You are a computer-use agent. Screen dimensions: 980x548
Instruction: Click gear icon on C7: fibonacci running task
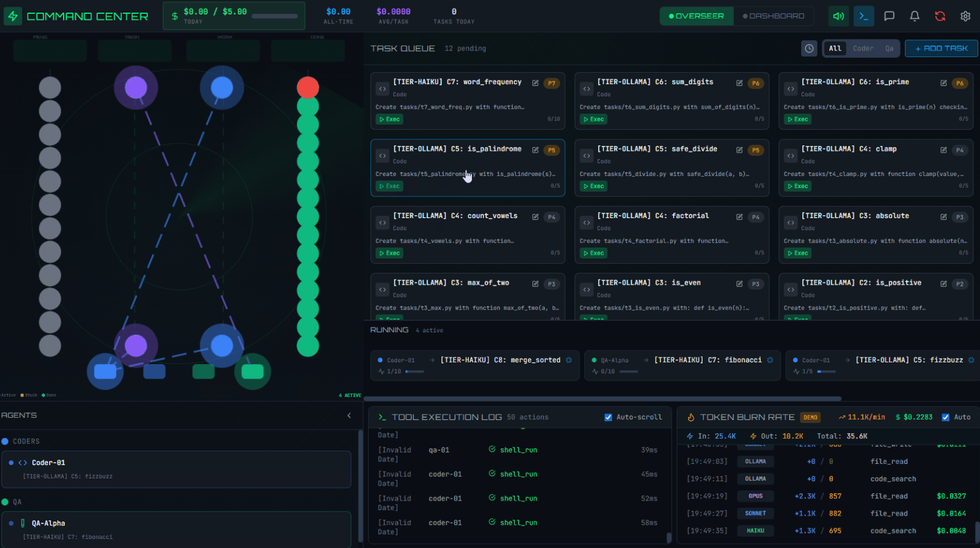(770, 360)
